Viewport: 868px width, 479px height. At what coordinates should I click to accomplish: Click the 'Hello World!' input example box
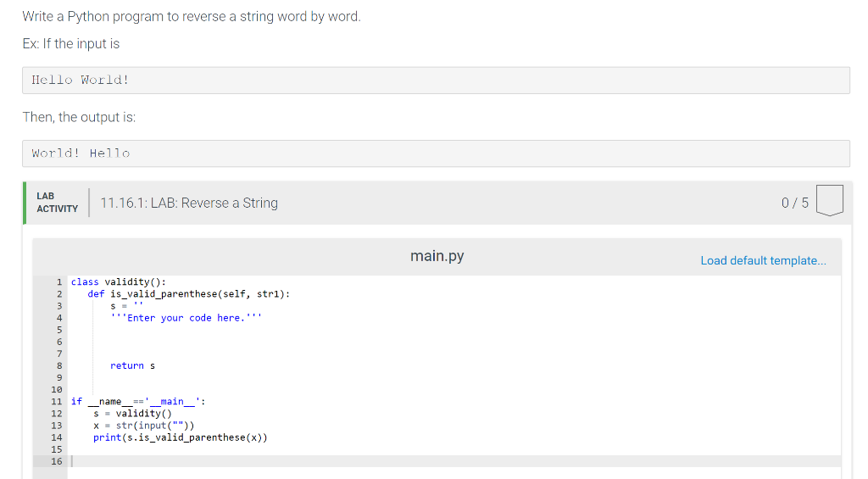(436, 81)
